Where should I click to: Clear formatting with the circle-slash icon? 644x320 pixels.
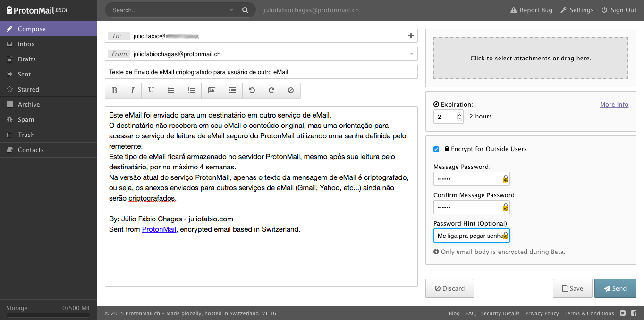291,90
